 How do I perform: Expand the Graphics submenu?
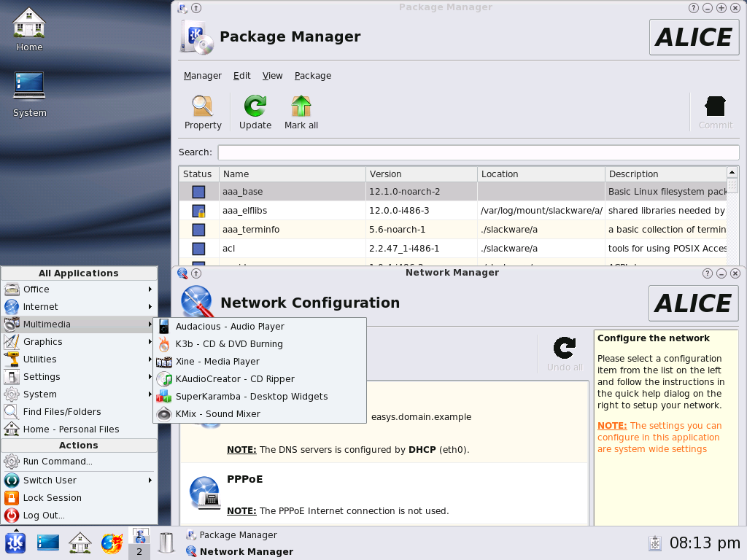click(x=79, y=342)
